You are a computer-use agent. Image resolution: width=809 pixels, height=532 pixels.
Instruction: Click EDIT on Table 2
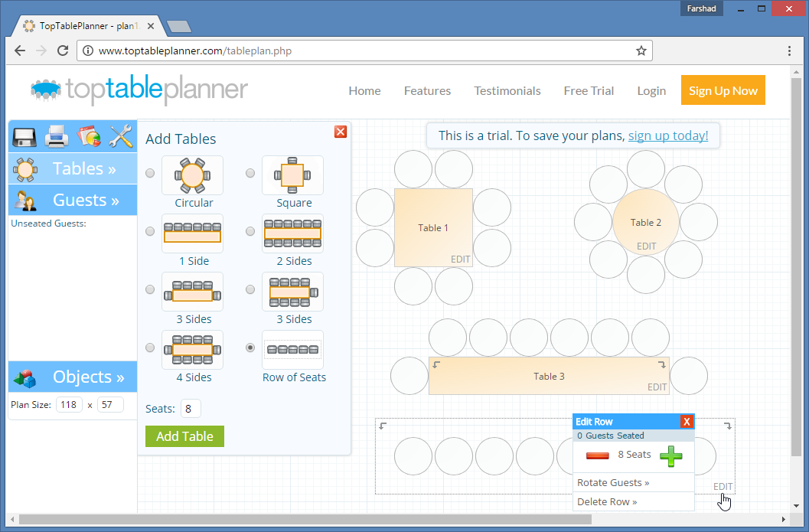tap(646, 246)
